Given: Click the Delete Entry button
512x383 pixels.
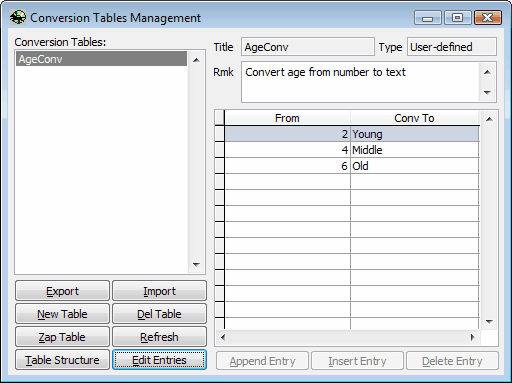Looking at the screenshot, I should [x=452, y=361].
